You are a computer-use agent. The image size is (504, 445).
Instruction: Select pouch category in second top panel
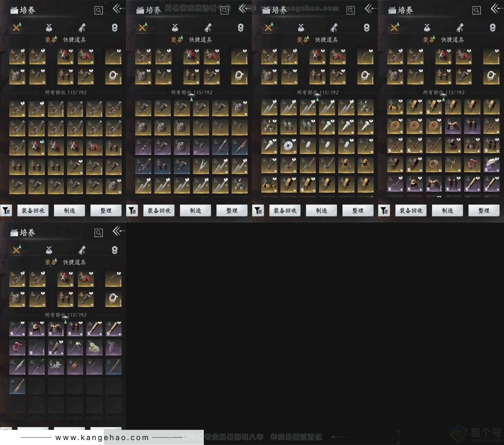point(175,28)
